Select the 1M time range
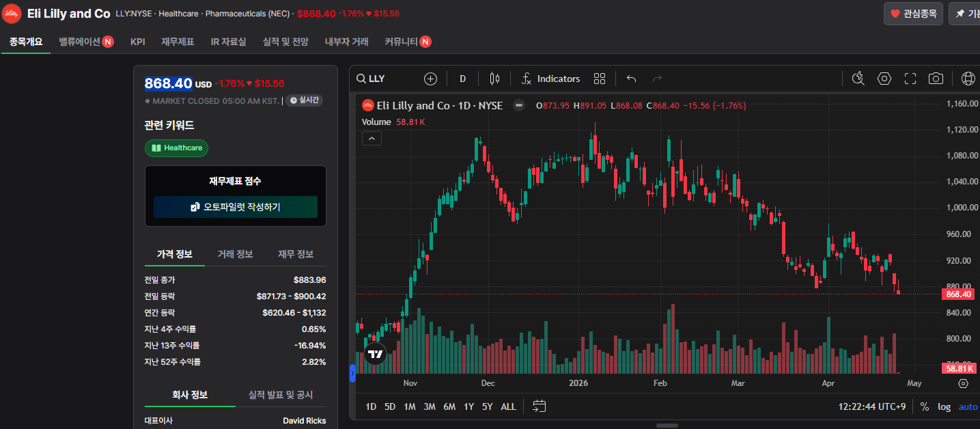The image size is (980, 429). pos(410,406)
